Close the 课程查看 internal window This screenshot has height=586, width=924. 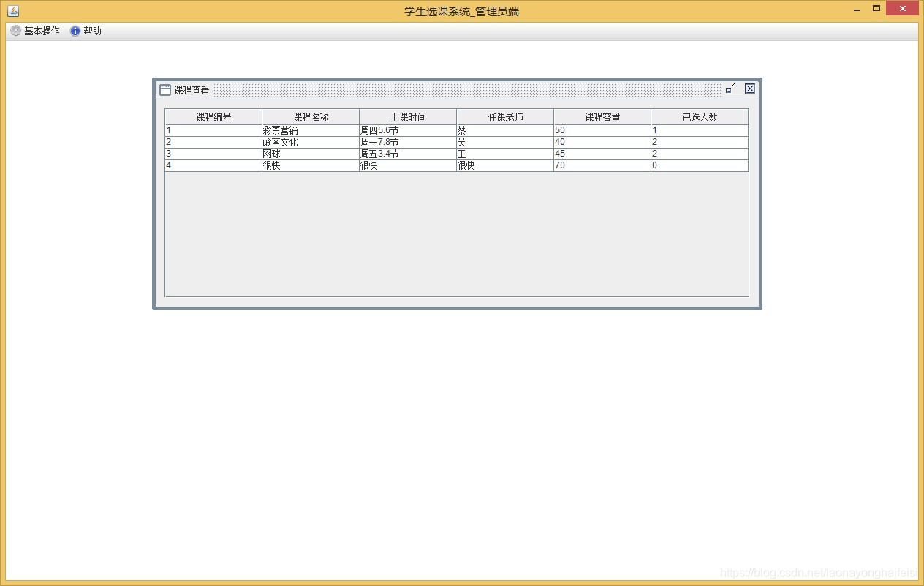[x=750, y=89]
